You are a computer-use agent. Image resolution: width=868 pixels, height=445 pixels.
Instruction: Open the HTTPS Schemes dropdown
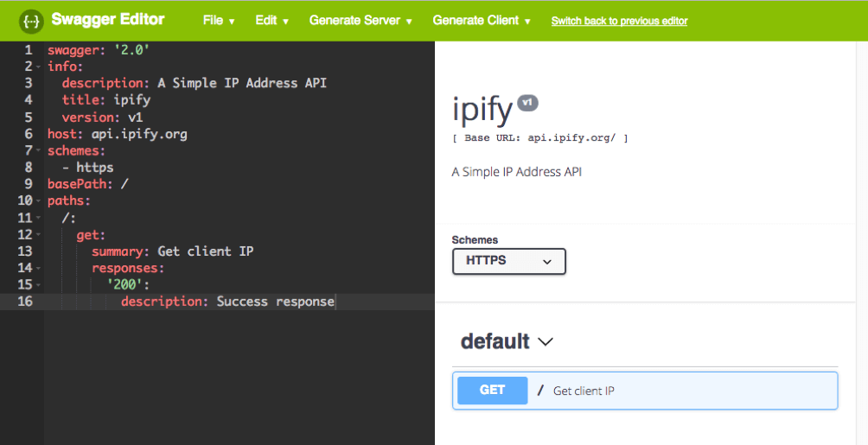pos(508,261)
